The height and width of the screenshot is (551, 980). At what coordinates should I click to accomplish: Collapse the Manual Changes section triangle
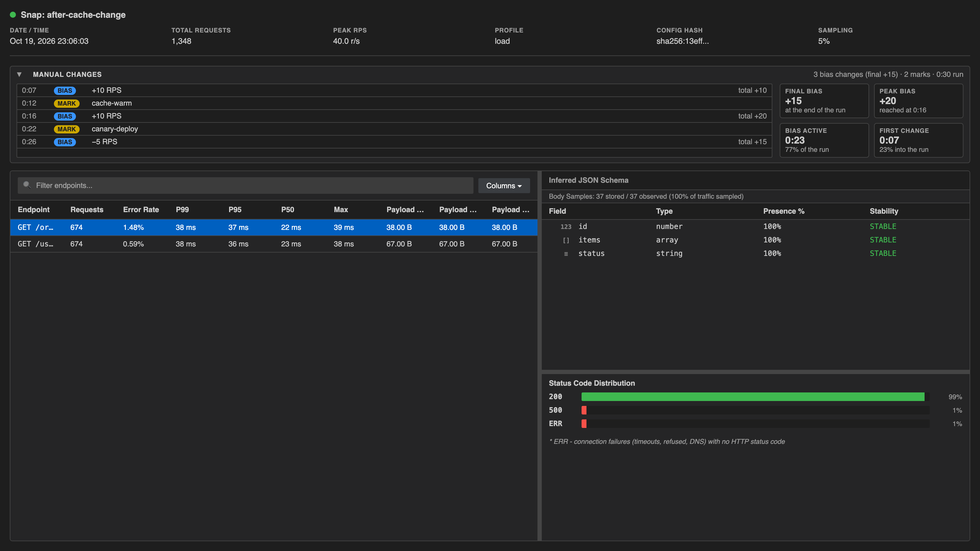[19, 74]
